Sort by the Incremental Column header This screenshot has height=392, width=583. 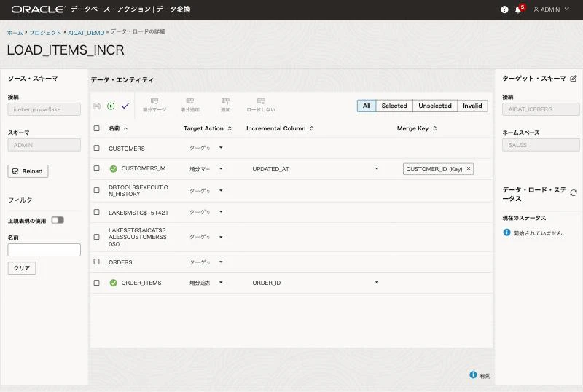[x=312, y=128]
